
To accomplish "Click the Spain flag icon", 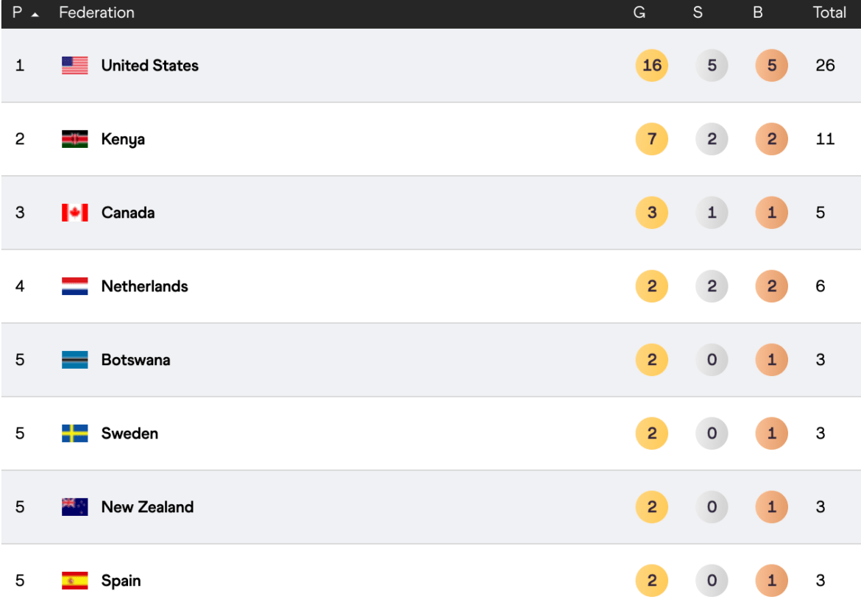I will (x=74, y=581).
